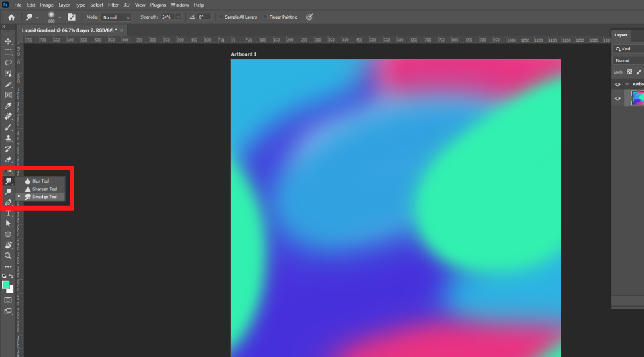
Task: Enable Finger Painting checkbox
Action: coord(266,17)
